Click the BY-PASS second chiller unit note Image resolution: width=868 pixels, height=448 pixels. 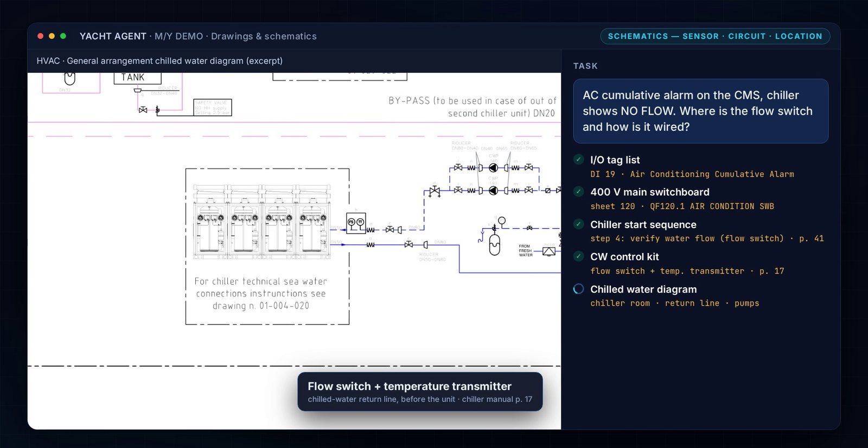(472, 107)
